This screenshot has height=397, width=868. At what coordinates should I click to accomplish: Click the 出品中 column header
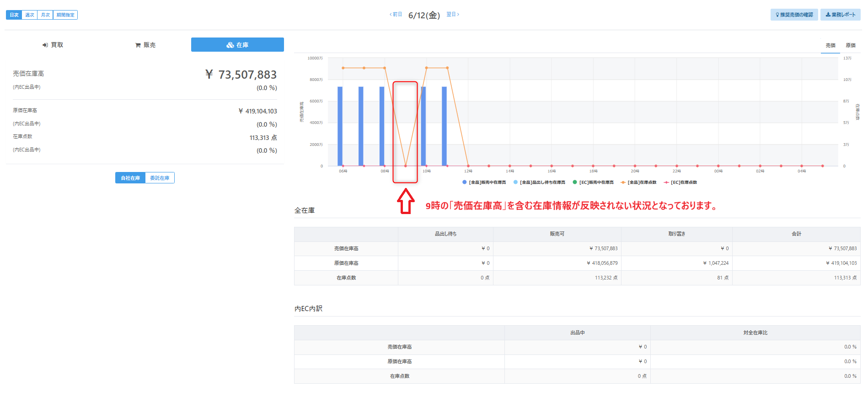coord(578,333)
